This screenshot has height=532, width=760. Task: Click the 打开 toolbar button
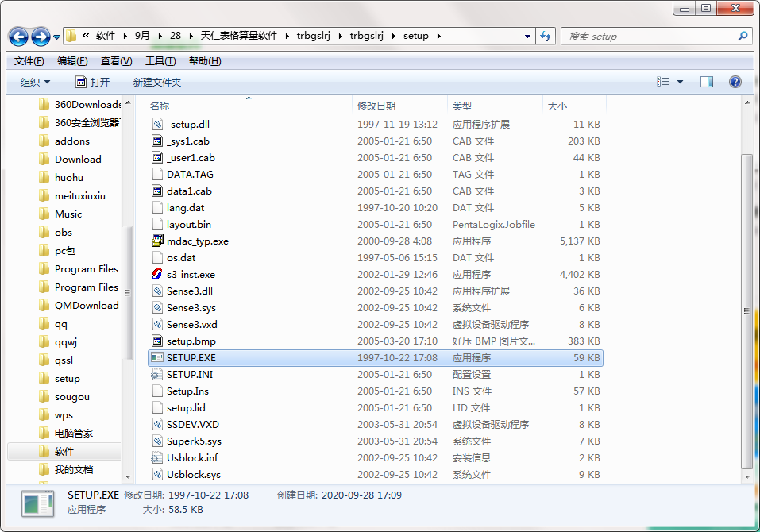click(93, 82)
